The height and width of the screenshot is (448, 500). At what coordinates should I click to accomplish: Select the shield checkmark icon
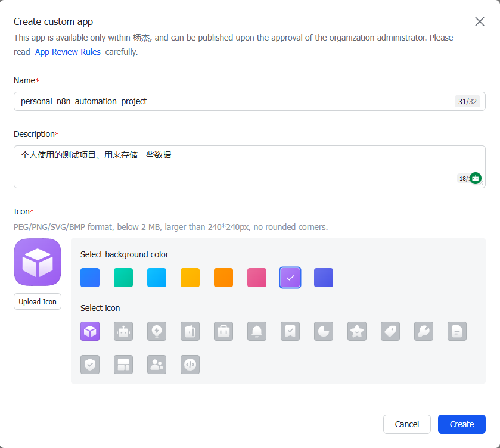click(x=90, y=365)
